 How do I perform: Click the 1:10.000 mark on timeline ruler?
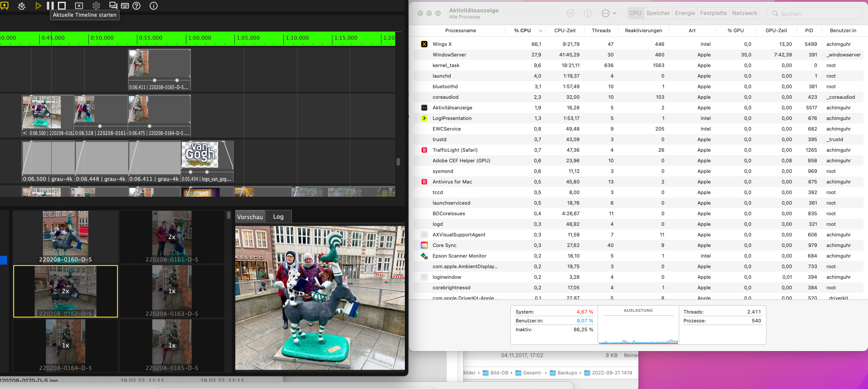[297, 38]
